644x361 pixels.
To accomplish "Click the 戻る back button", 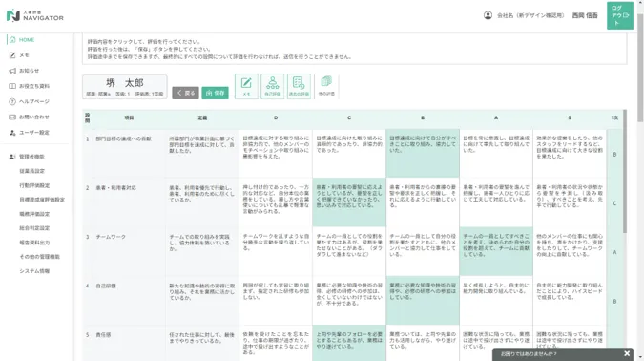I will 186,93.
